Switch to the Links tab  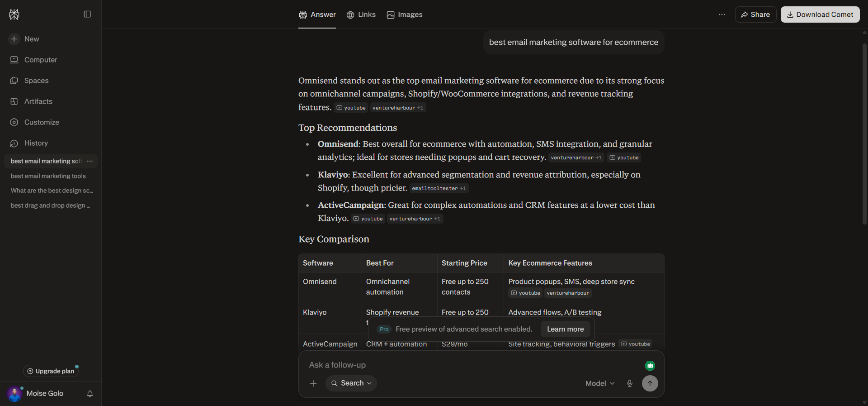pos(361,14)
